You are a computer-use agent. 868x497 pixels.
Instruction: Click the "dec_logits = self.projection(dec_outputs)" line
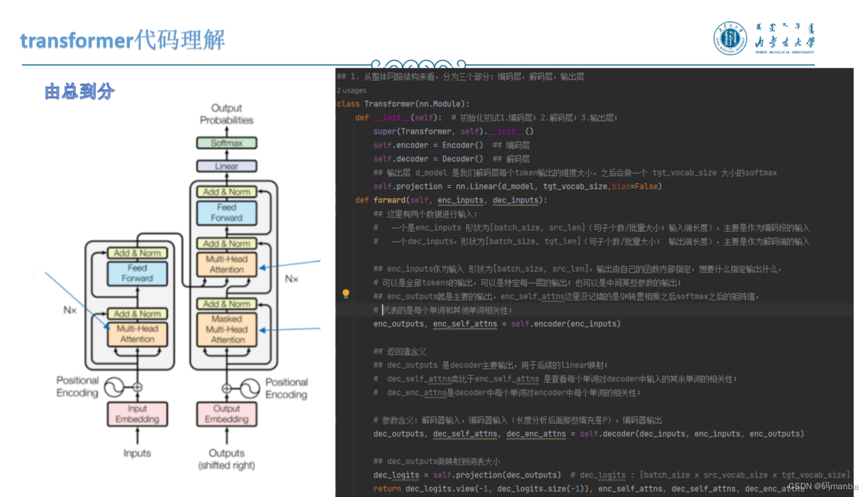[x=466, y=475]
